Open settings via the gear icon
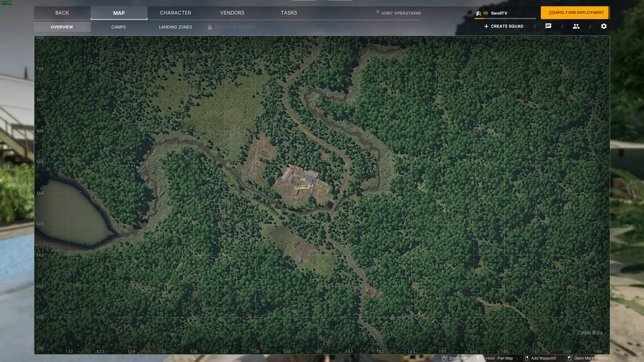Screen dimensions: 644x362 point(604,26)
